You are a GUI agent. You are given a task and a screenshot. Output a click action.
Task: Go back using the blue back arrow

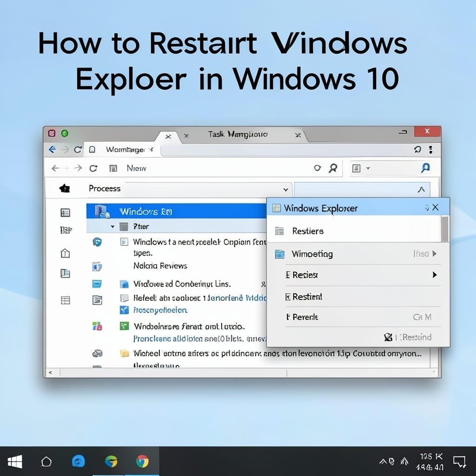[x=52, y=149]
